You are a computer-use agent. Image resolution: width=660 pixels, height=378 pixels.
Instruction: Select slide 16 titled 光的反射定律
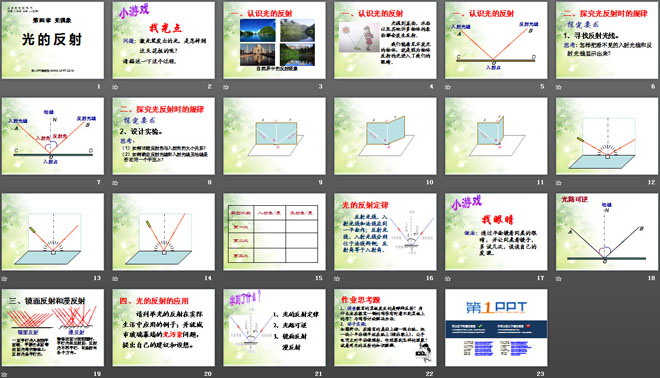[385, 232]
